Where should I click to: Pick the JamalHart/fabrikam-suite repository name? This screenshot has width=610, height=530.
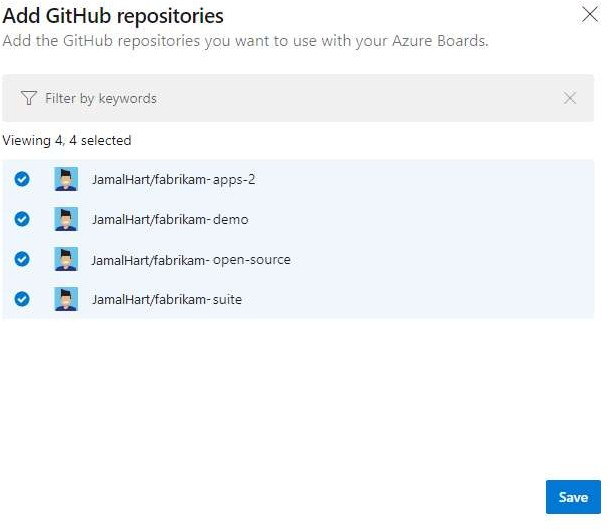click(x=167, y=299)
